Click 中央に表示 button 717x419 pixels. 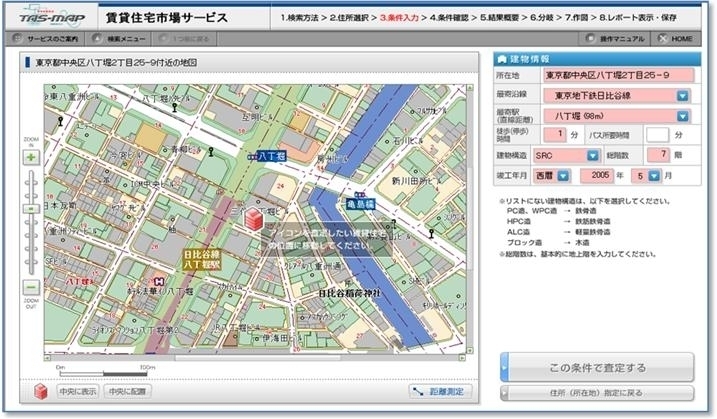78,392
